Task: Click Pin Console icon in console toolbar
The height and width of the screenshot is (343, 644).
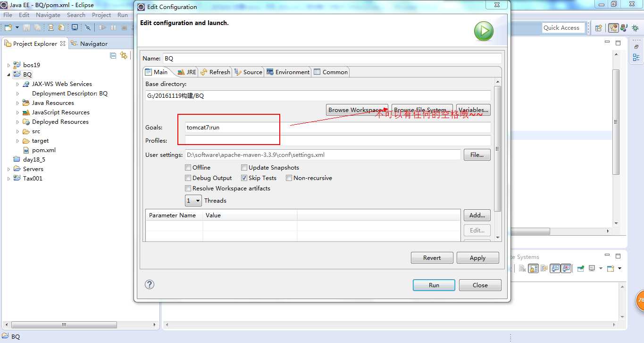Action: (x=581, y=268)
